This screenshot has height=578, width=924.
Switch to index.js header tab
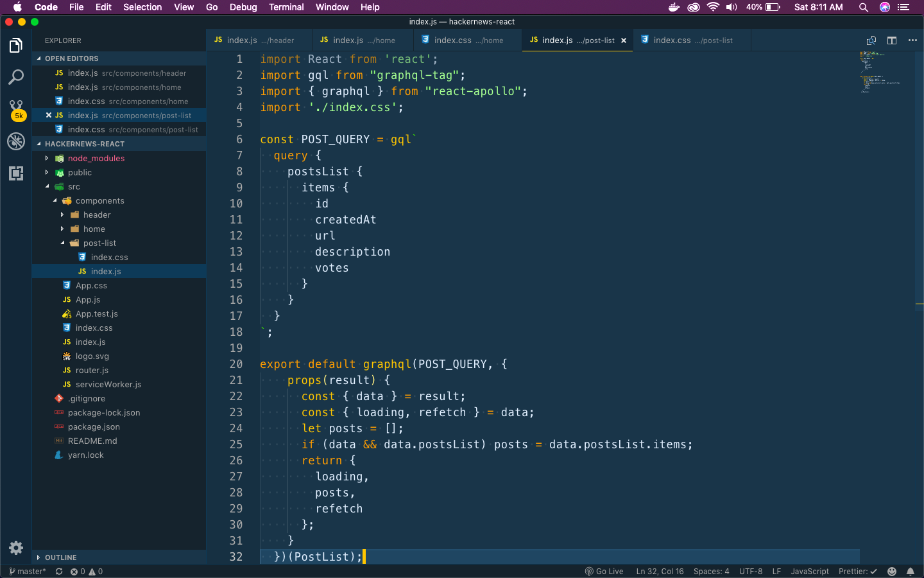click(259, 40)
